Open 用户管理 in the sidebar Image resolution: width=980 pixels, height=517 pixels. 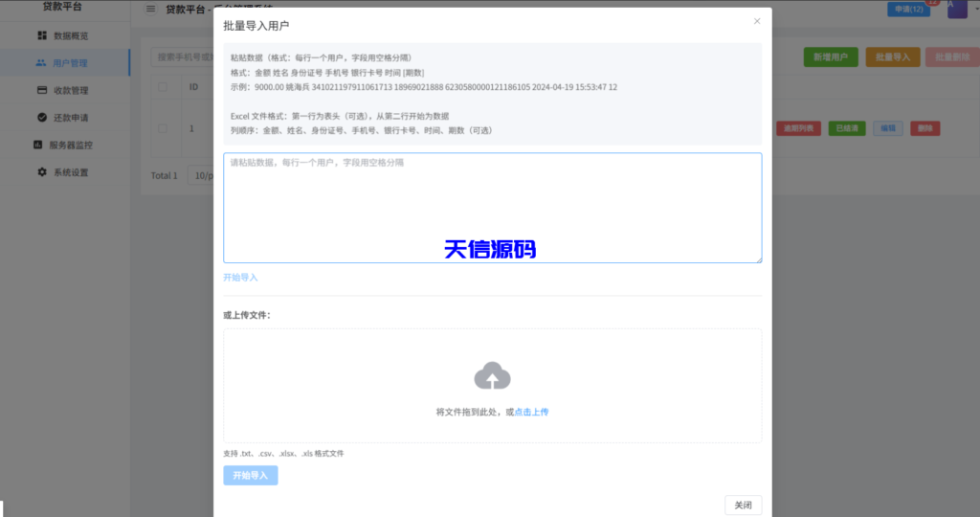(x=65, y=63)
